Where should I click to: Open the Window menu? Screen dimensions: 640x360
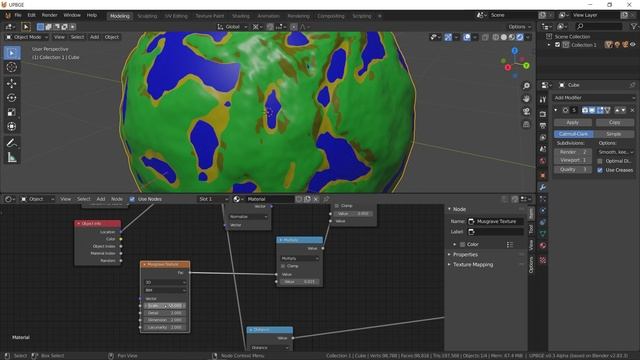click(72, 15)
